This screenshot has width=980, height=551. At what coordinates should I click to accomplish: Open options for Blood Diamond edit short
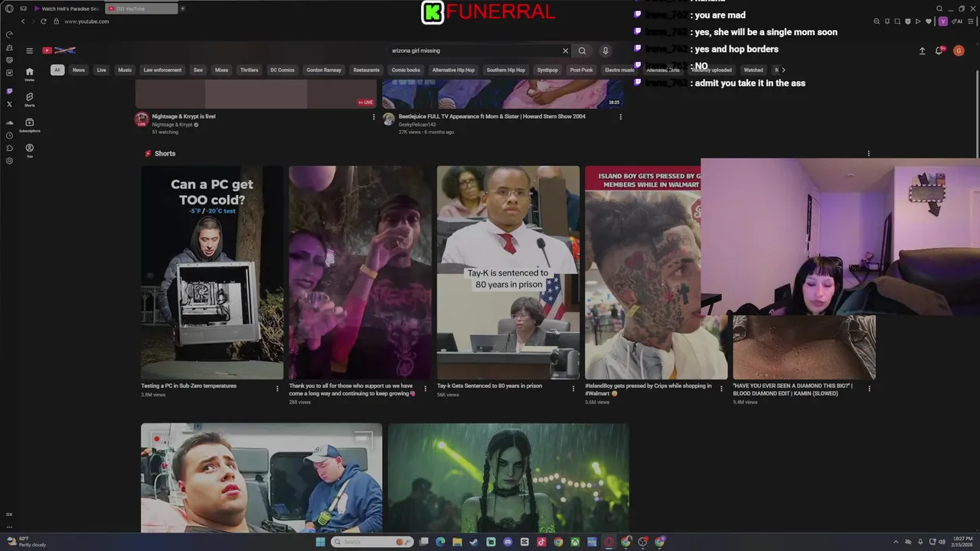[868, 389]
